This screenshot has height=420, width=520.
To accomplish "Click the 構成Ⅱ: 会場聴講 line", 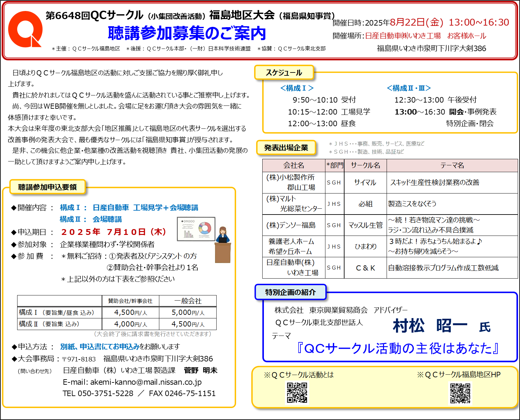I will [91, 219].
